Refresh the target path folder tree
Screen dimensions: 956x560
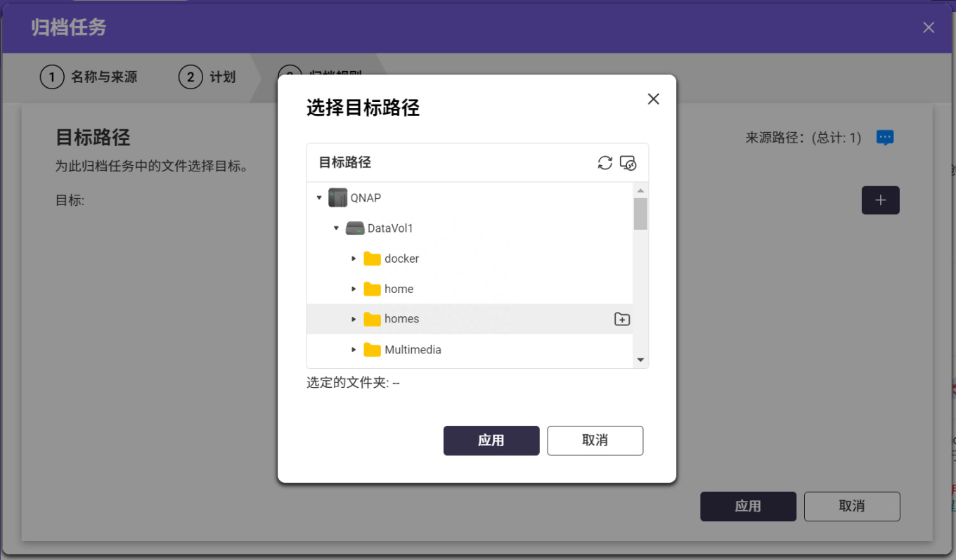pos(605,163)
